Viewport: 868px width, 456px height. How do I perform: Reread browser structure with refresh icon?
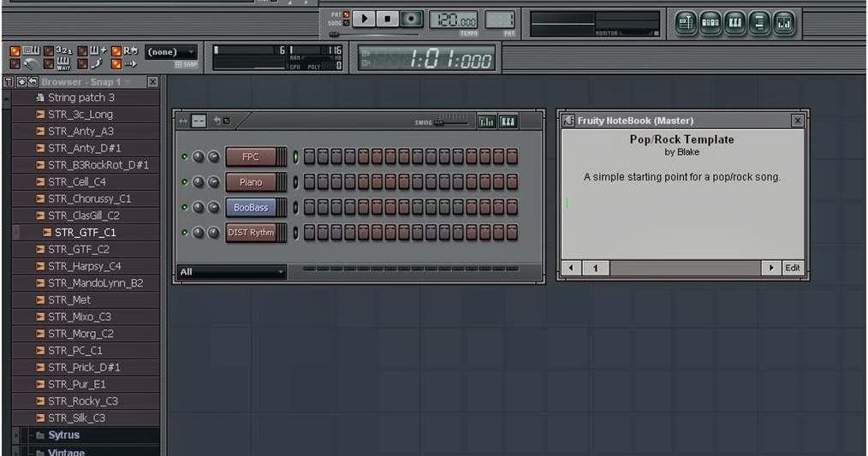point(33,82)
